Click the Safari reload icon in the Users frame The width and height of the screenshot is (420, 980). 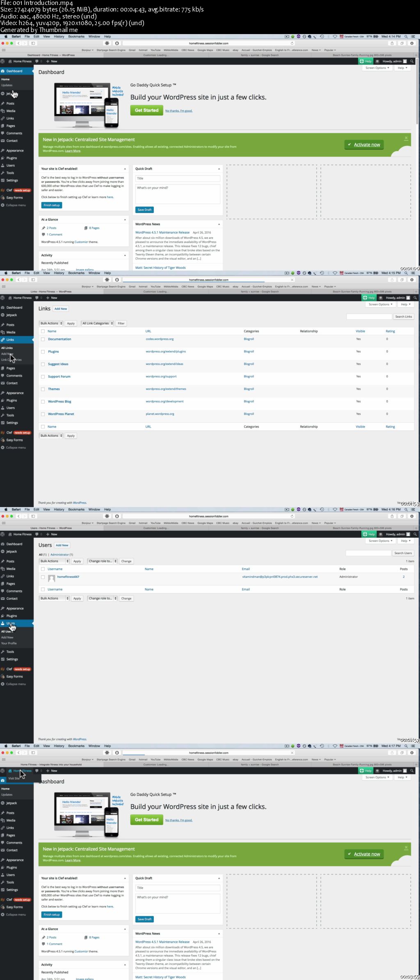click(x=292, y=516)
